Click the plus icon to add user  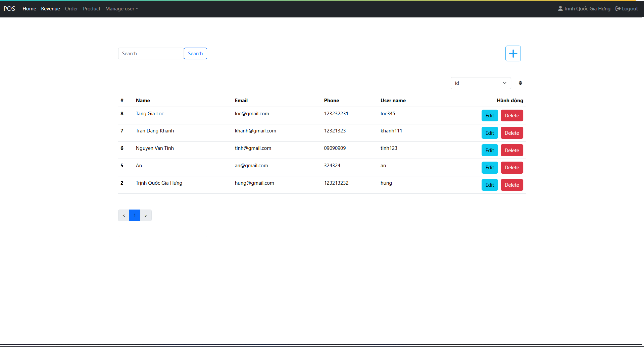point(513,54)
